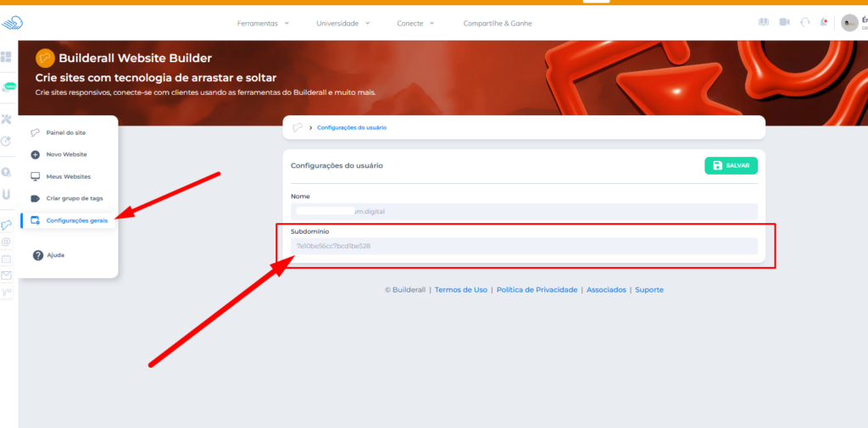Image resolution: width=868 pixels, height=428 pixels.
Task: Expand the Conecte dropdown menu
Action: point(415,23)
